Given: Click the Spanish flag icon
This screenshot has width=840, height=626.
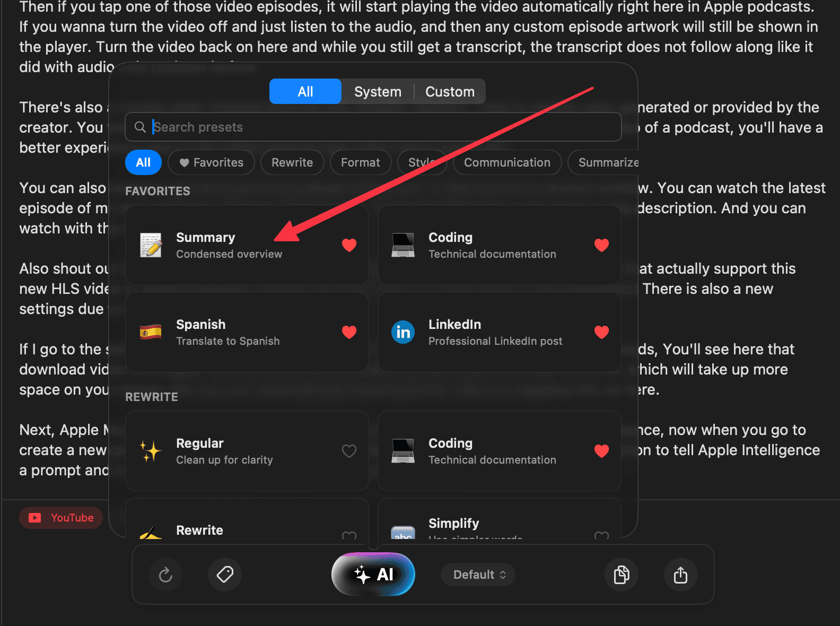Looking at the screenshot, I should [151, 332].
